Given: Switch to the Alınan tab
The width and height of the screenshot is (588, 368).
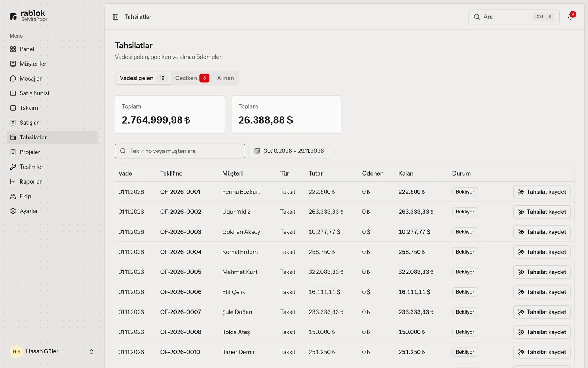Looking at the screenshot, I should pyautogui.click(x=225, y=78).
